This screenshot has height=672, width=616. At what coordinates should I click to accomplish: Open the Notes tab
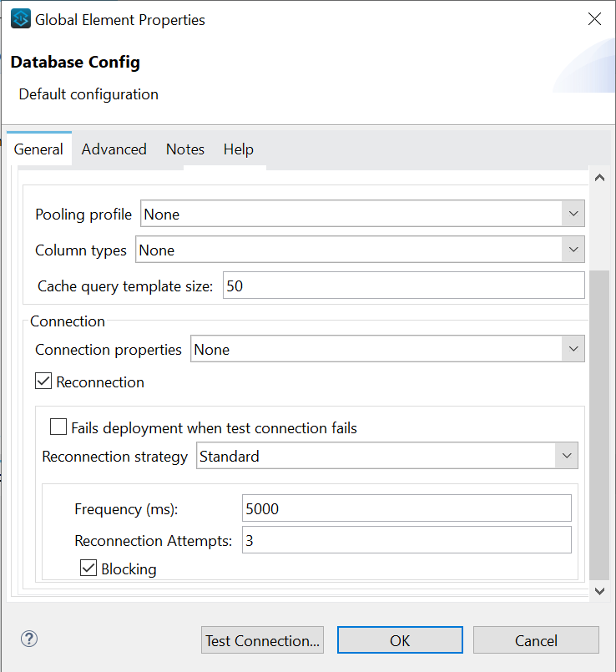coord(184,149)
